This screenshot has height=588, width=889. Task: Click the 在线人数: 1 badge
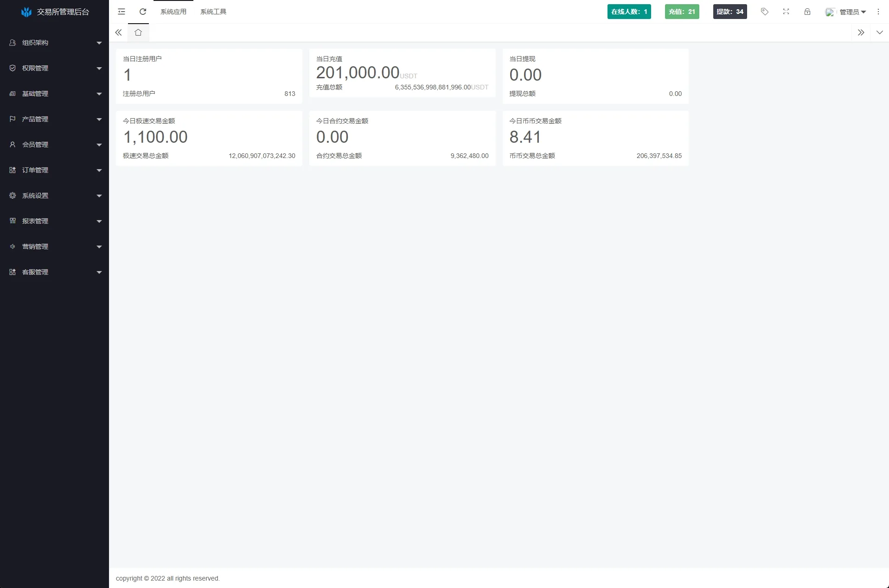pos(629,12)
